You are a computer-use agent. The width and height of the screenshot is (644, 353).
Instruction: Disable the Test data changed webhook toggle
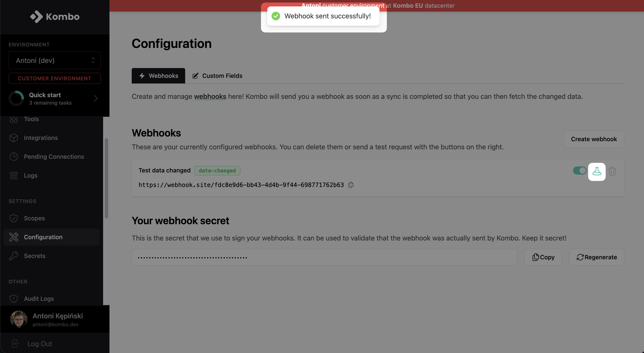(x=579, y=171)
